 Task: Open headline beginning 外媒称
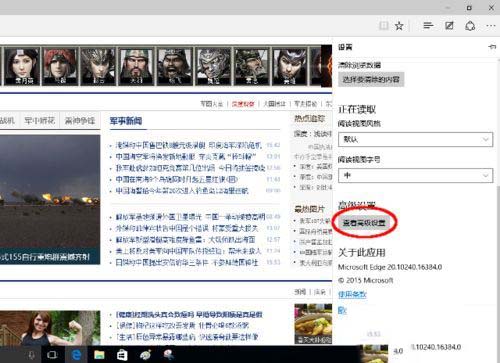click(187, 228)
